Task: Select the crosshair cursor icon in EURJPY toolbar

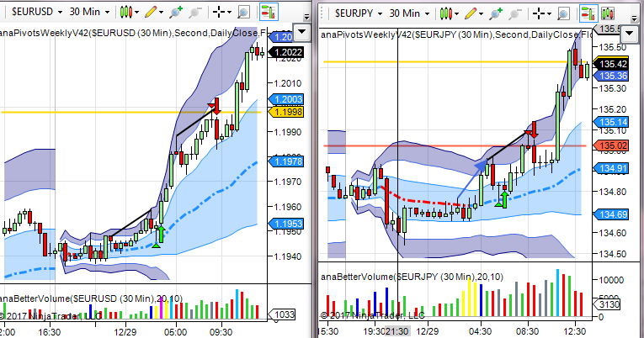Action: (x=539, y=14)
